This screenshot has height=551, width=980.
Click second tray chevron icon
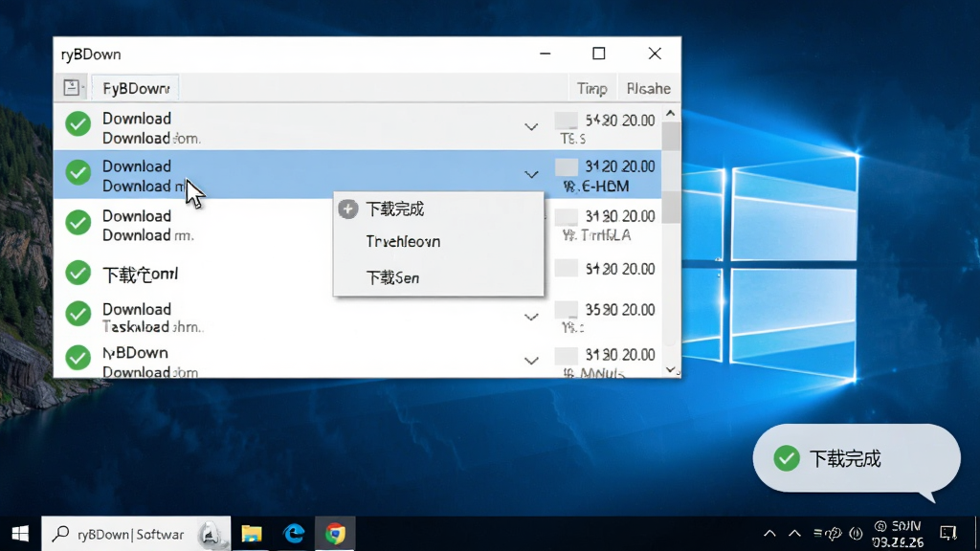point(794,534)
